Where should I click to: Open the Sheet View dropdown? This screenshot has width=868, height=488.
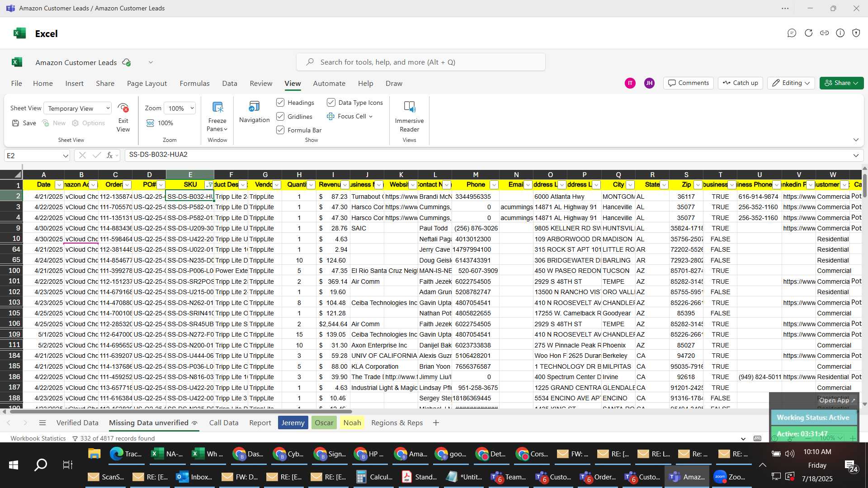point(77,108)
